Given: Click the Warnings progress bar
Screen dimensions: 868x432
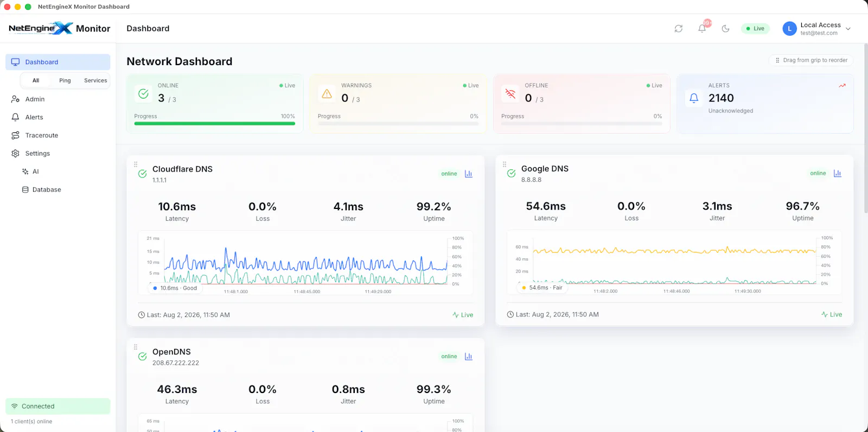Looking at the screenshot, I should point(398,124).
